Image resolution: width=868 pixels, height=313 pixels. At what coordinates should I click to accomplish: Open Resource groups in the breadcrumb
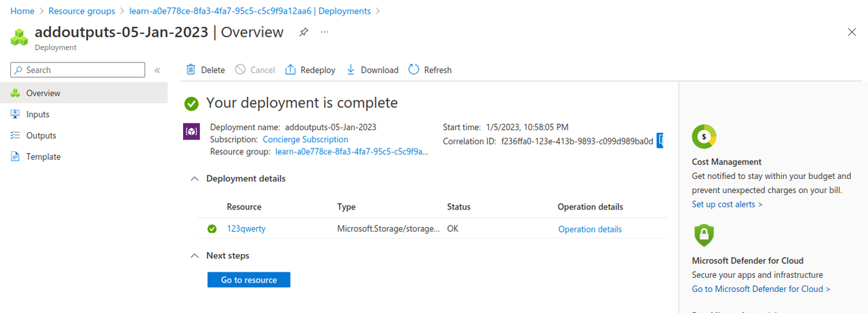tap(82, 11)
